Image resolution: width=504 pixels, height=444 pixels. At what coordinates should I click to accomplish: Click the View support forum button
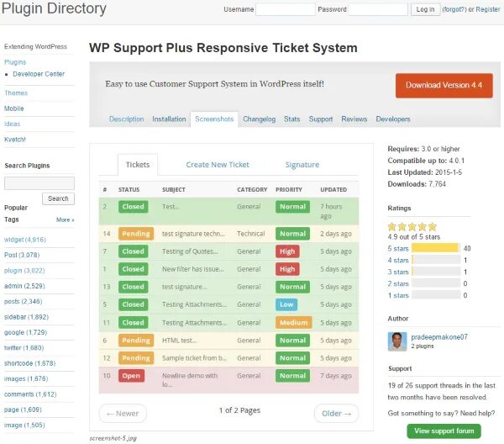point(444,431)
